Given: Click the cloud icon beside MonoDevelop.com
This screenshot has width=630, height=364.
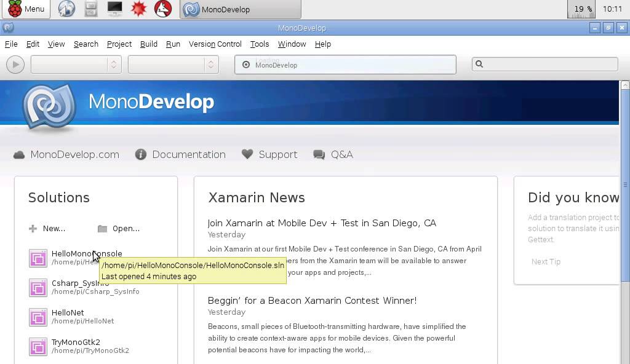Looking at the screenshot, I should coord(19,155).
